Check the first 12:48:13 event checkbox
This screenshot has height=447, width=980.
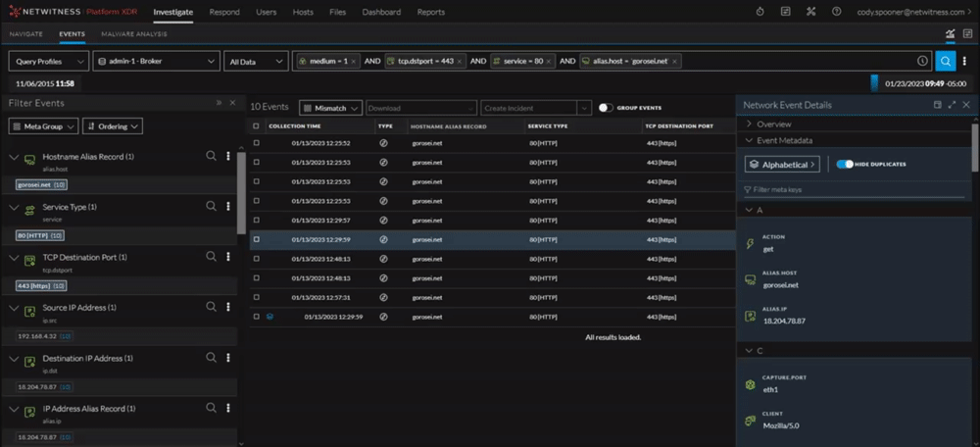[256, 259]
